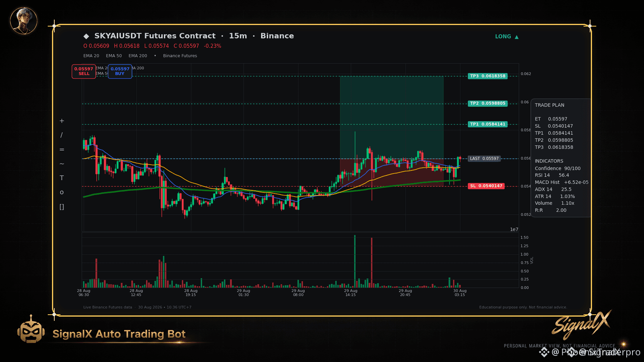The image size is (644, 362).
Task: Click the 15m timeframe in the title
Action: point(238,36)
